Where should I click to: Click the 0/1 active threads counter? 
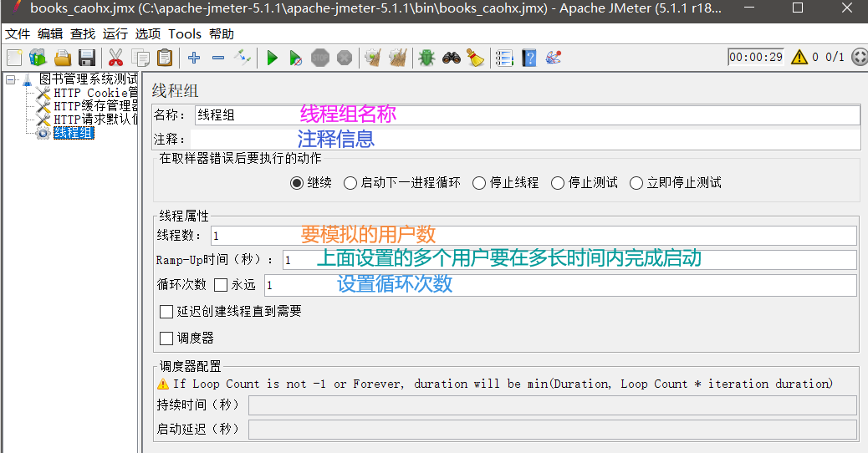tap(835, 57)
